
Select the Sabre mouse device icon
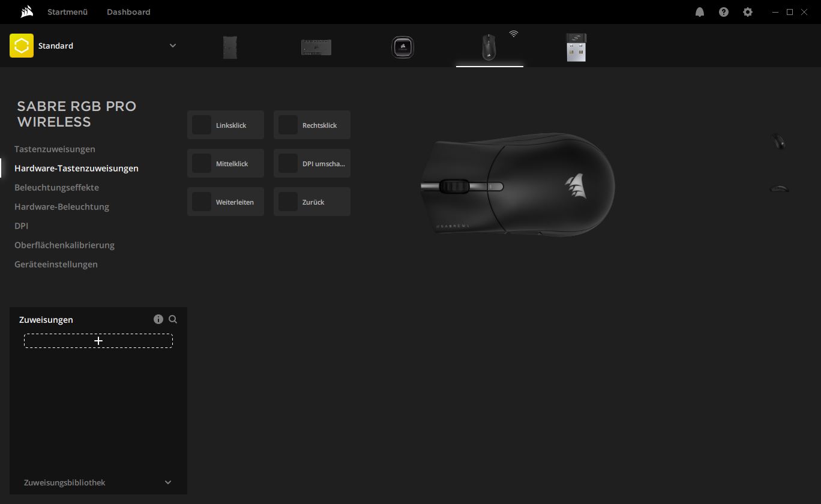pos(489,47)
